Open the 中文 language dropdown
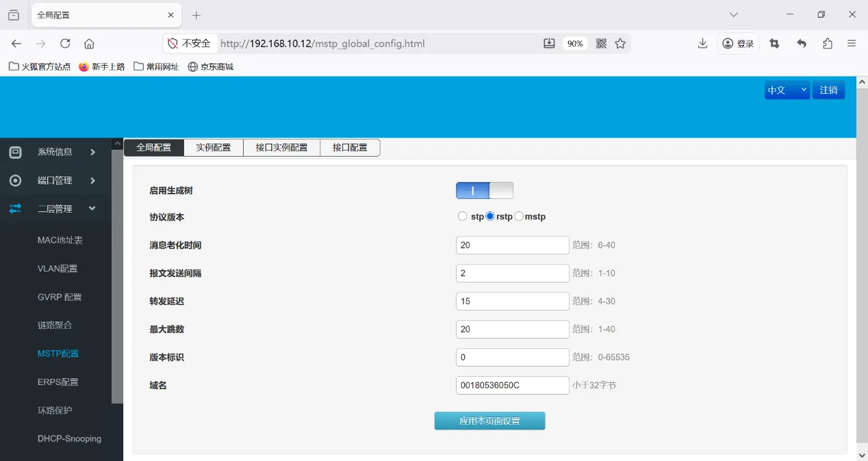868x461 pixels. (x=787, y=90)
